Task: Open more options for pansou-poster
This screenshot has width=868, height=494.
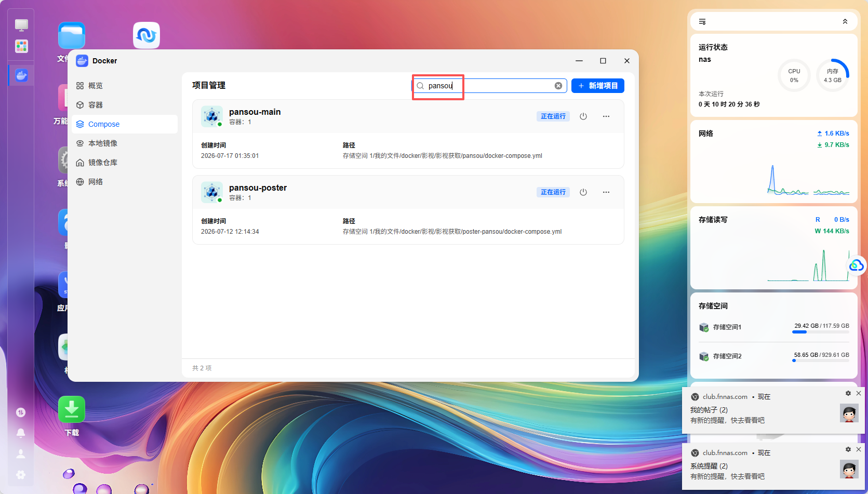Action: pyautogui.click(x=606, y=192)
